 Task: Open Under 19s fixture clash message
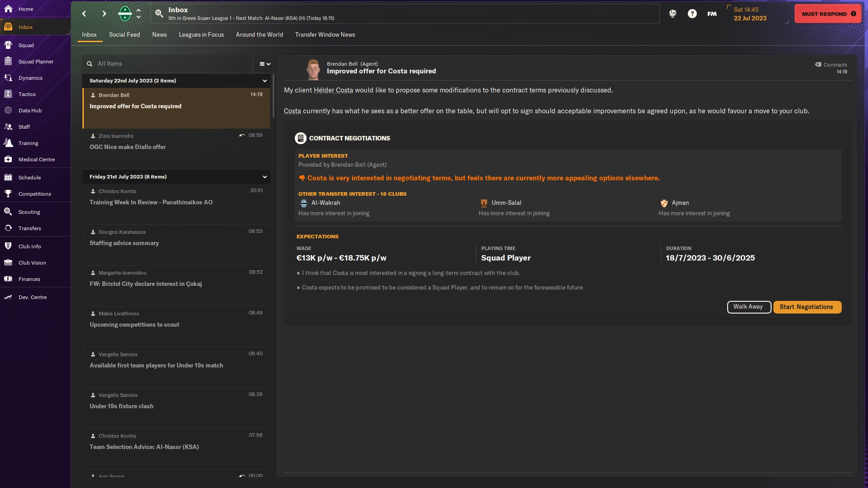click(x=177, y=407)
